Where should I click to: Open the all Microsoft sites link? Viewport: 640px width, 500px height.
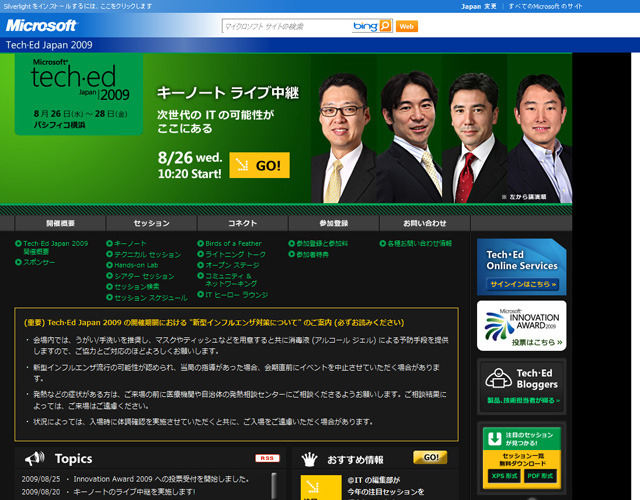coord(545,7)
